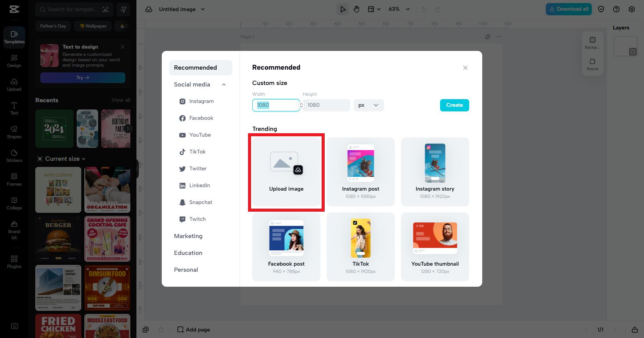Open the Design sidebar panel
Viewport: 644px width, 338px height.
(x=14, y=61)
